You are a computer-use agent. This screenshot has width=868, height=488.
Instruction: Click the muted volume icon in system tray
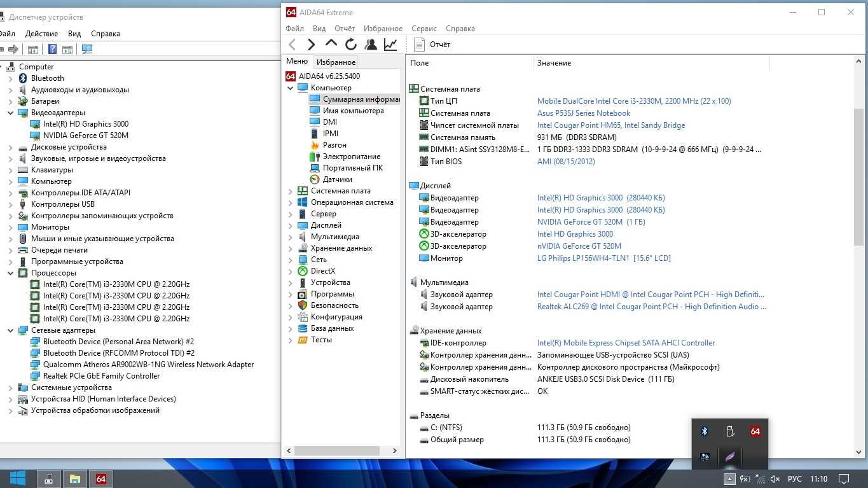(x=775, y=478)
